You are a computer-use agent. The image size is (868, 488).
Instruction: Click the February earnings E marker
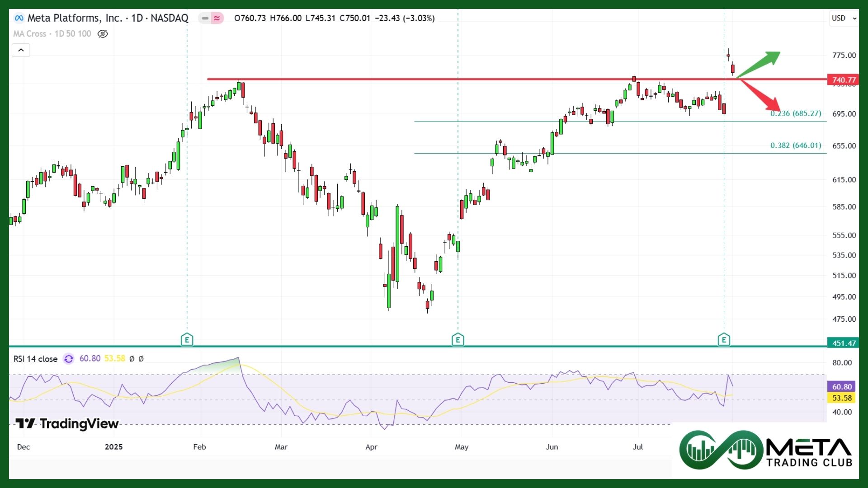(187, 339)
